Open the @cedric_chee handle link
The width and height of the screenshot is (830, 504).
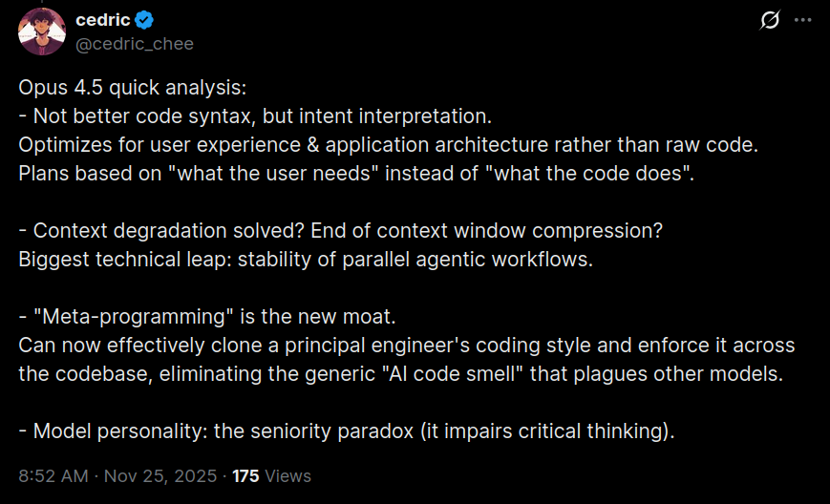click(135, 43)
